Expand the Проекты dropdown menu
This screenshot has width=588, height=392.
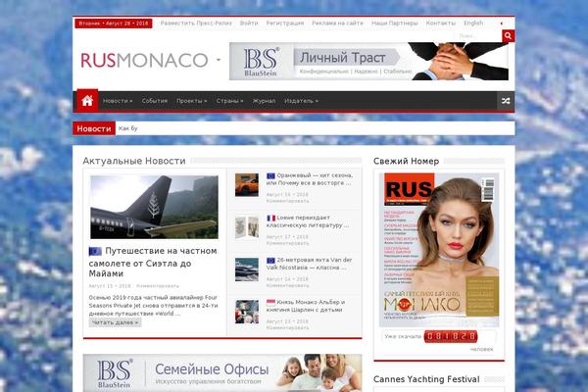pyautogui.click(x=192, y=101)
